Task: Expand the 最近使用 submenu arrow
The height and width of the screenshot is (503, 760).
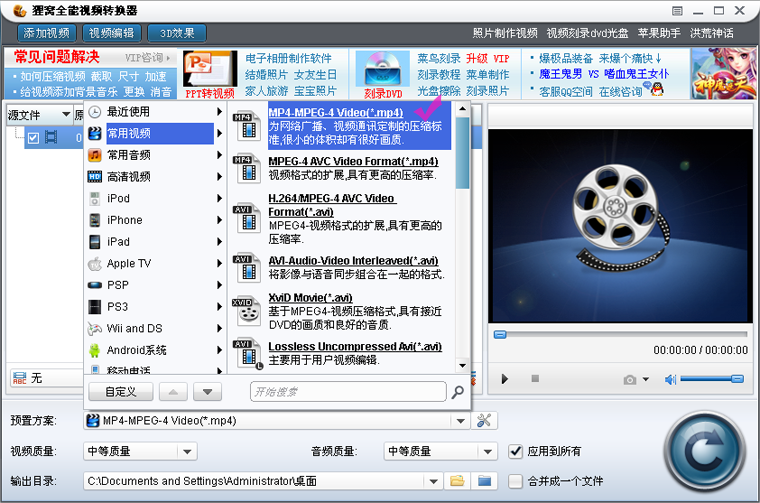Action: (x=220, y=111)
